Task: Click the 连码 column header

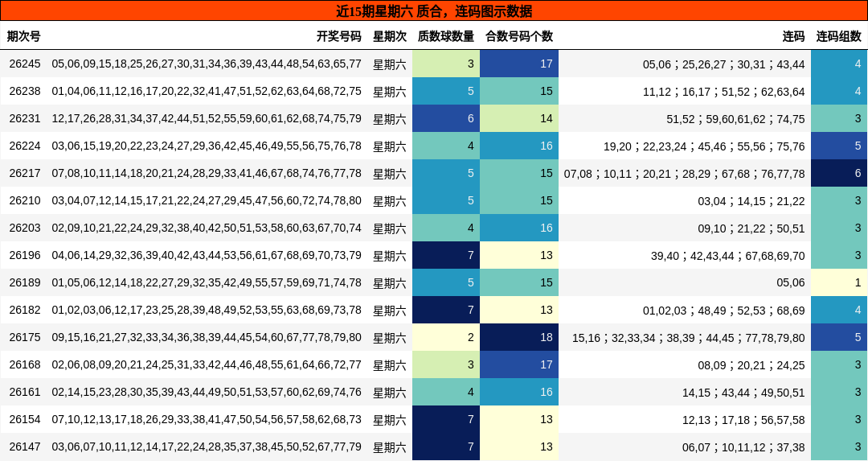Action: coord(794,36)
